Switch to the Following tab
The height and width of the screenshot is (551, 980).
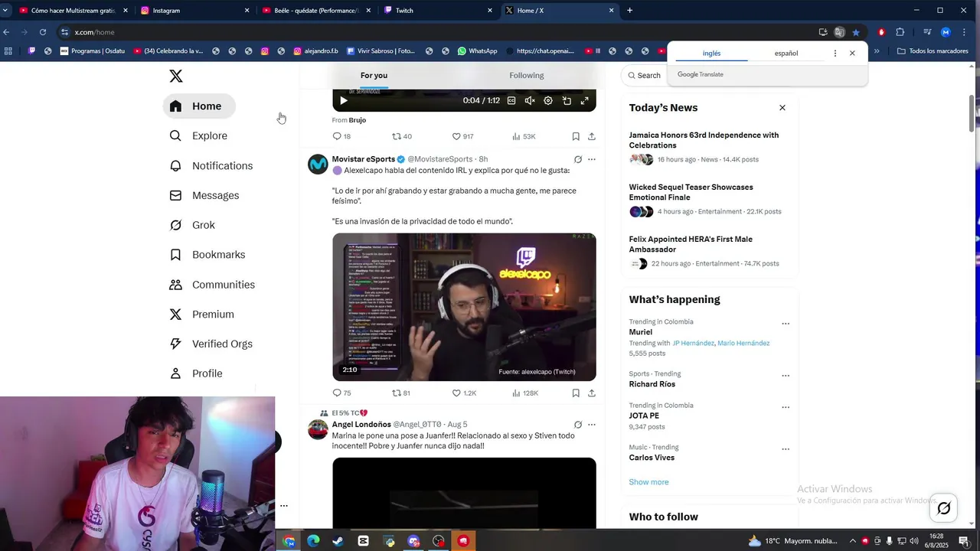(527, 75)
